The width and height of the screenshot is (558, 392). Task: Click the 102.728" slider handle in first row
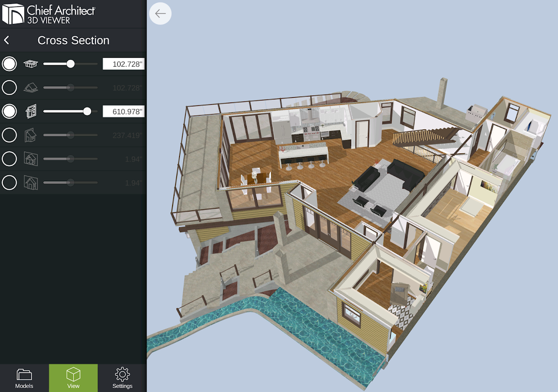click(71, 64)
